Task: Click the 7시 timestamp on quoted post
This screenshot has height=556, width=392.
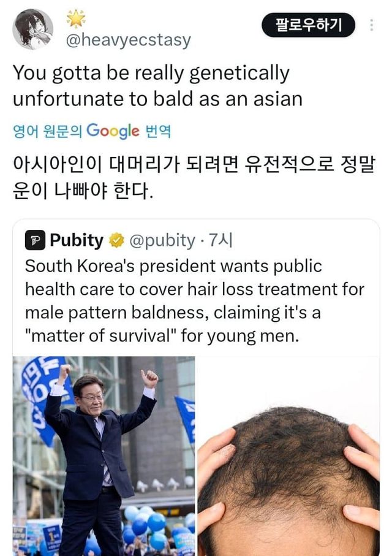Action: (x=221, y=240)
